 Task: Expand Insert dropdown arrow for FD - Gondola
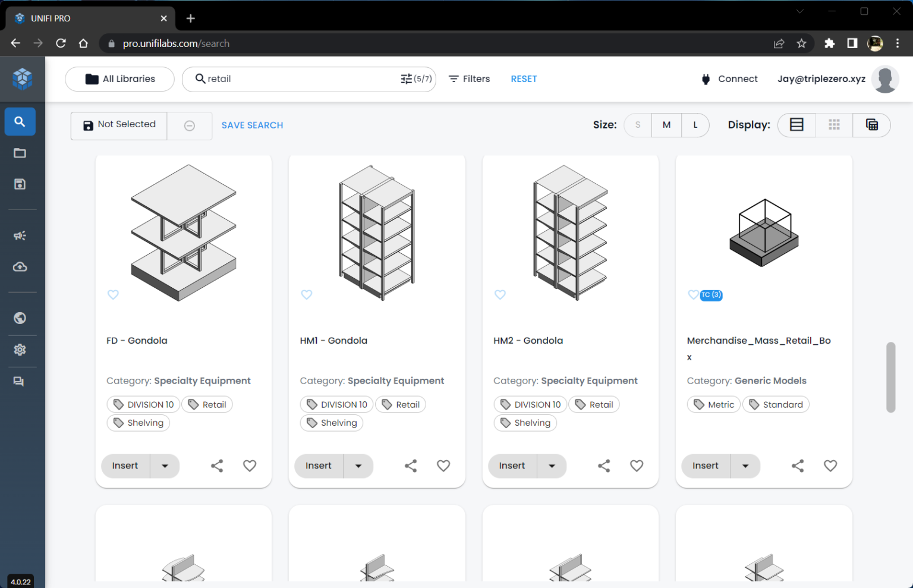pos(165,466)
